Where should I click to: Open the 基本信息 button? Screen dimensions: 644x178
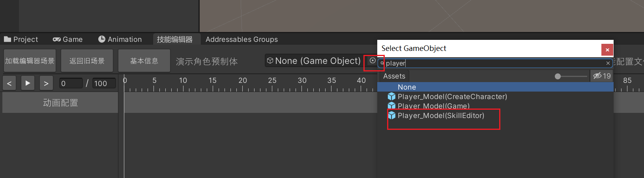(x=144, y=61)
